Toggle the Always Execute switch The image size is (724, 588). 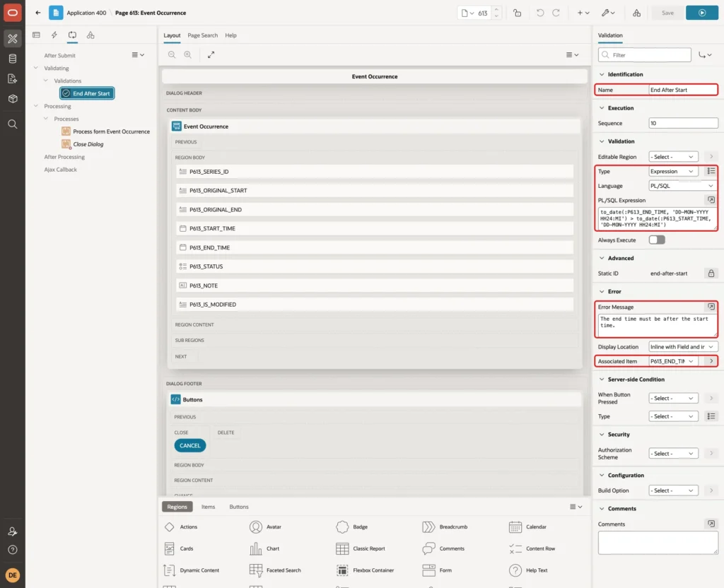[x=657, y=240]
